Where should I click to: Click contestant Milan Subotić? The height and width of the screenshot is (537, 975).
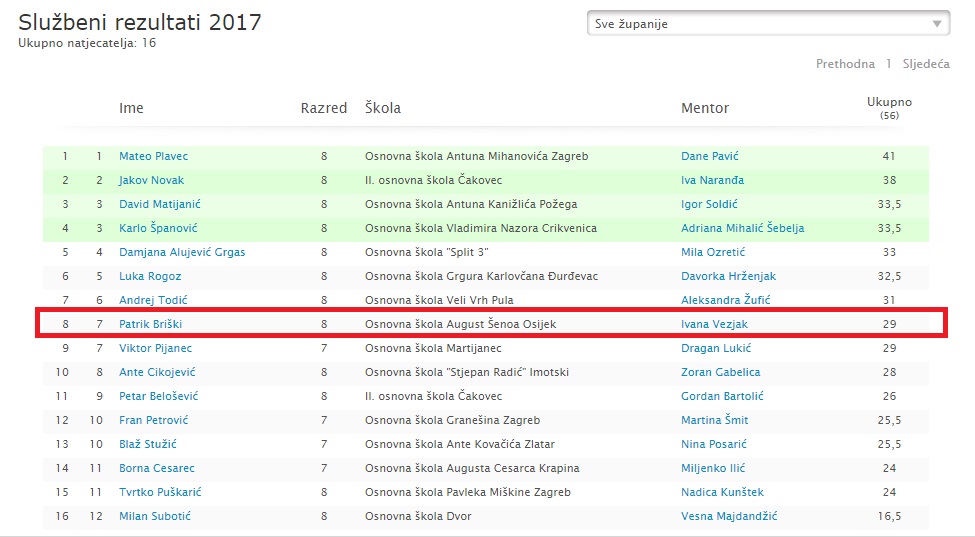155,516
